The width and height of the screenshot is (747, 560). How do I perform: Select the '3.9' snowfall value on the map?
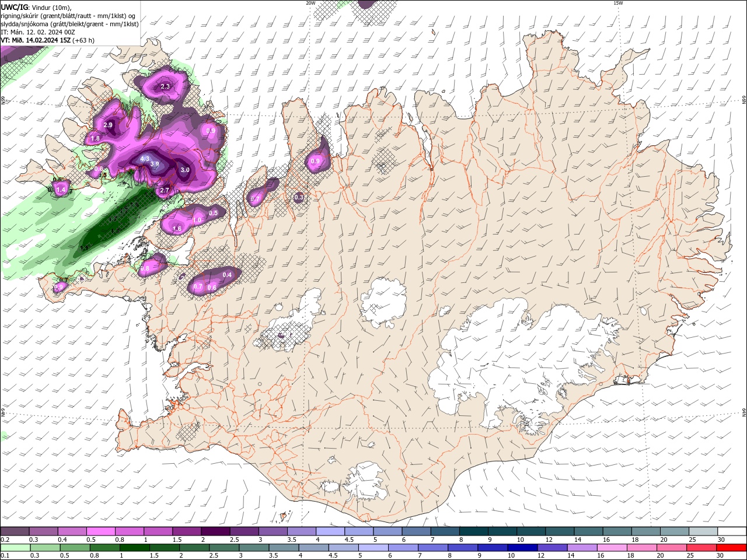(x=155, y=164)
